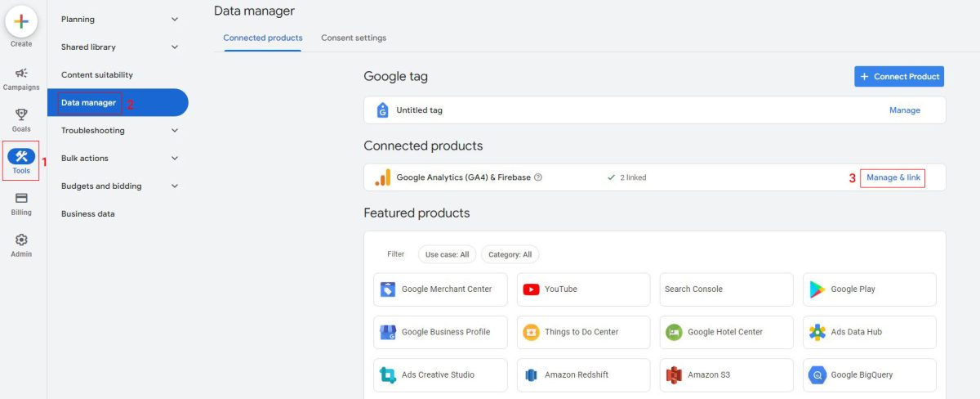The image size is (980, 399).
Task: Click the Planning label in sidebar
Action: pos(78,20)
